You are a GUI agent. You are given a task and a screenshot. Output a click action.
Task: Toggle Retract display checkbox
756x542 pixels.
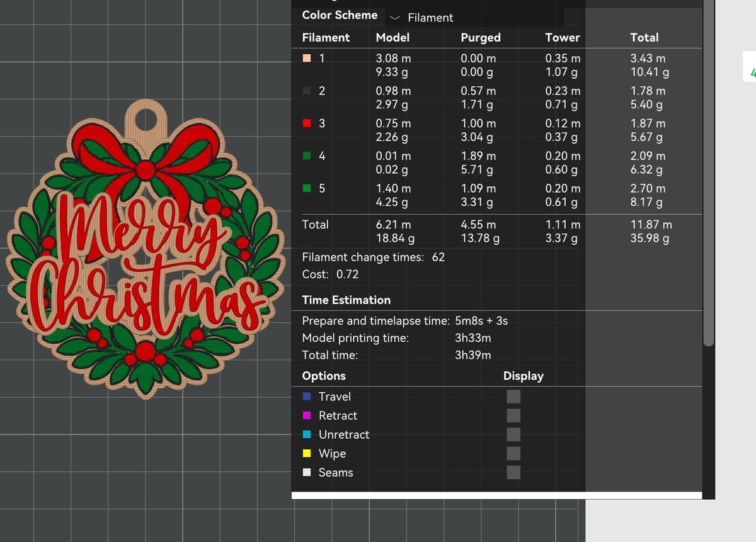click(x=513, y=415)
